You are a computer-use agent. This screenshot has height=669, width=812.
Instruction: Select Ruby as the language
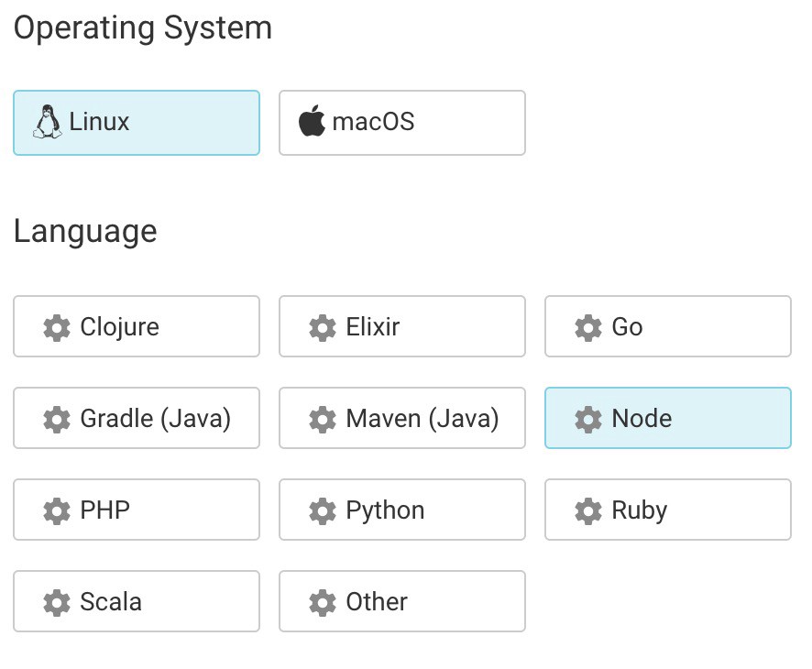(x=668, y=510)
